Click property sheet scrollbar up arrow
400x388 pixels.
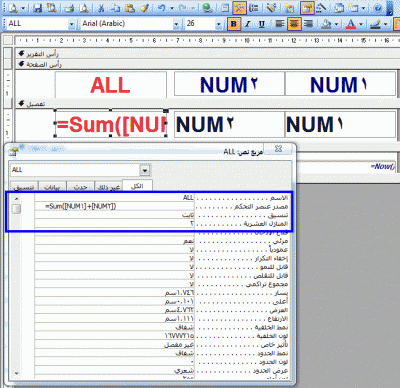(x=16, y=198)
